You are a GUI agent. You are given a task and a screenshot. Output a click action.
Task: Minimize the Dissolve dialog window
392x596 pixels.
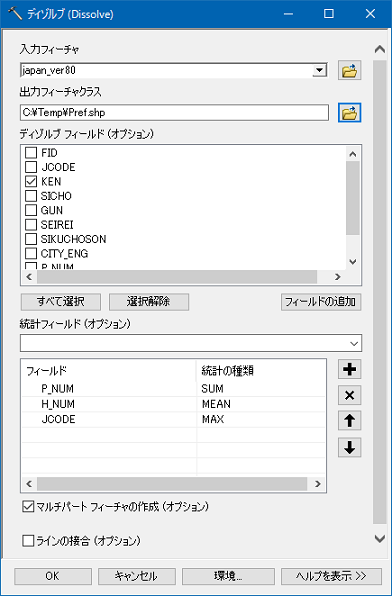coord(288,14)
